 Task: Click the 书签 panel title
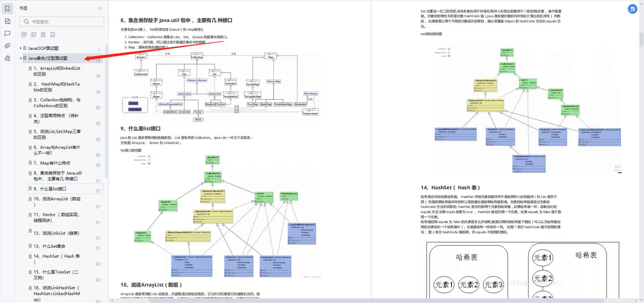(23, 8)
